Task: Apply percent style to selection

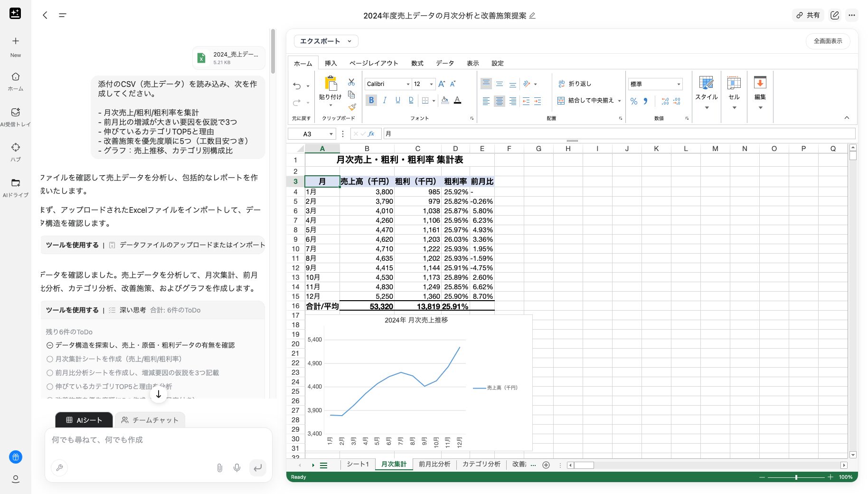Action: [633, 101]
